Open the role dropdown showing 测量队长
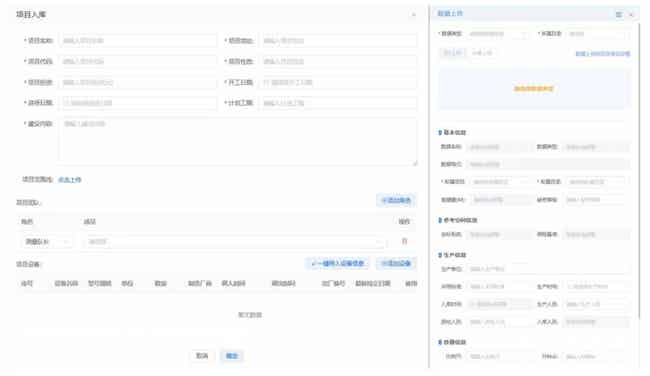Screen dimensions: 650x376 click(46, 241)
